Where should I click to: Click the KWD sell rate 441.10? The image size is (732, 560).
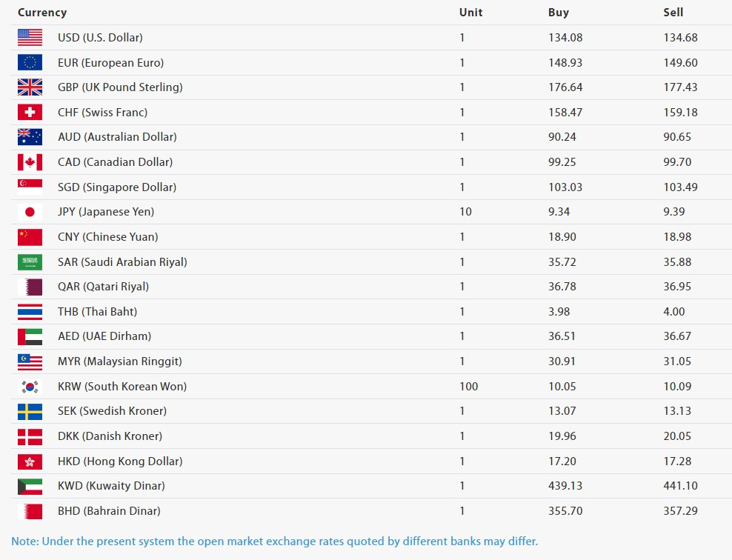click(x=681, y=486)
